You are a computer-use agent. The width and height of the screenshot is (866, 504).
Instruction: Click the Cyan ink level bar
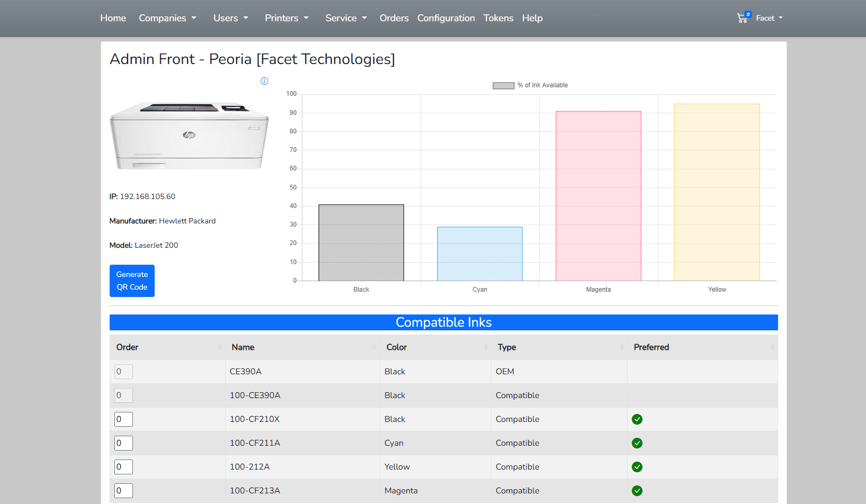pyautogui.click(x=480, y=254)
